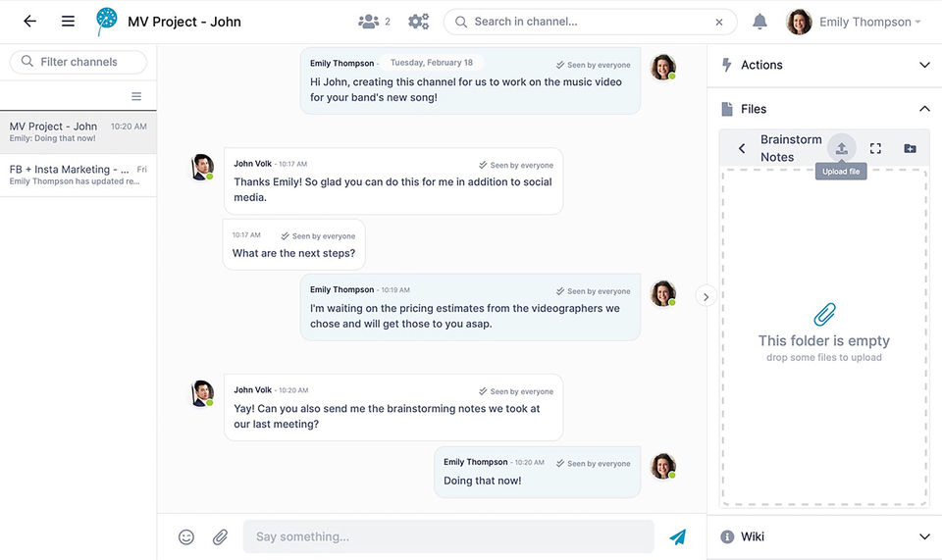Screen dimensions: 942x560
Task: Click the This folder is empty text
Action: tap(823, 341)
